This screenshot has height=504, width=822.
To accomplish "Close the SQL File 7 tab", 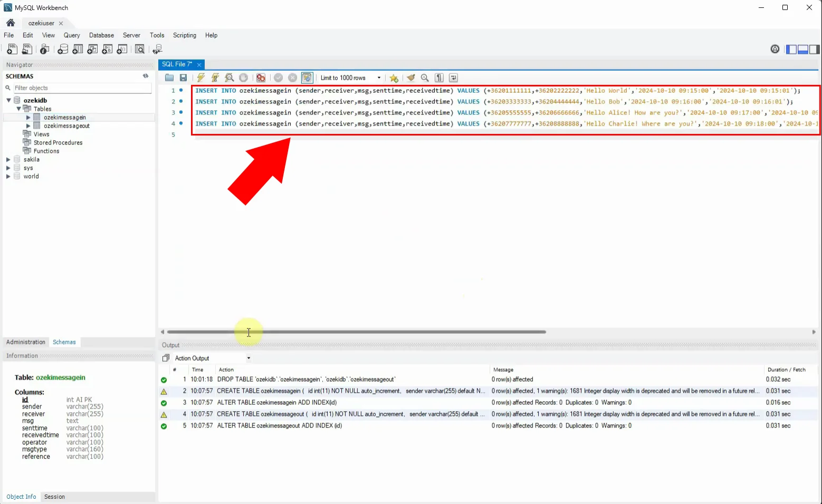I will [x=199, y=64].
